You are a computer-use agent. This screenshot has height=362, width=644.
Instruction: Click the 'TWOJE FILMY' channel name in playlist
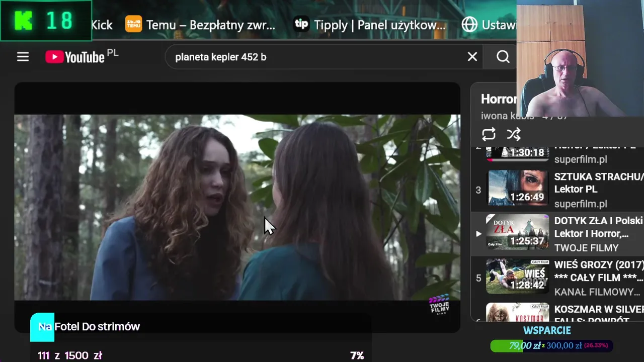pos(586,248)
